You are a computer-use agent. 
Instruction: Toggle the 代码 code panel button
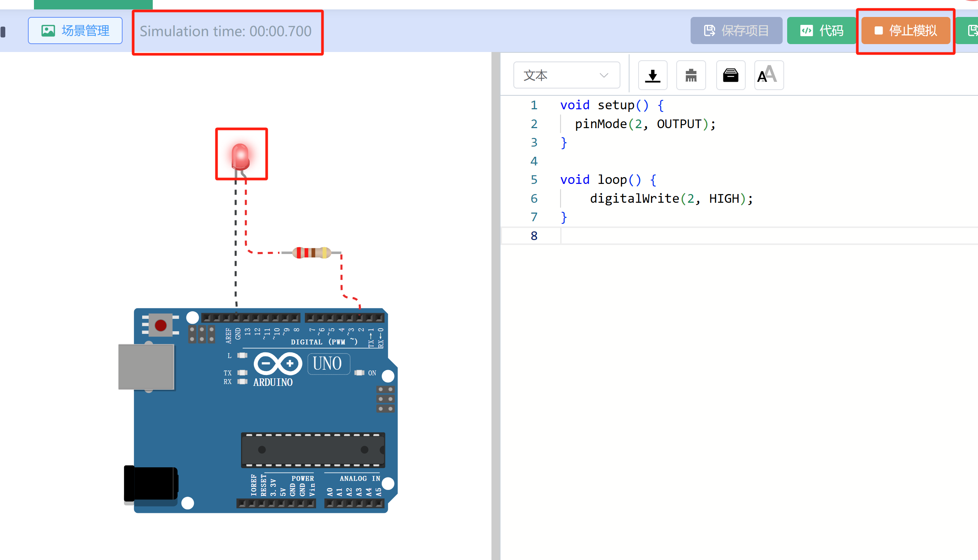pos(821,31)
